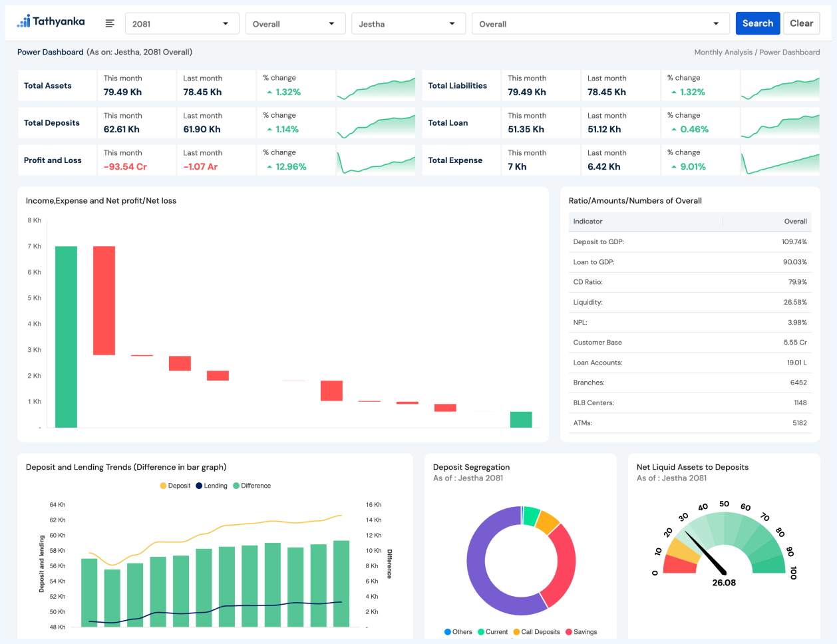Viewport: 837px width, 644px height.
Task: Toggle the Savings legend item on the donut chart
Action: [581, 632]
